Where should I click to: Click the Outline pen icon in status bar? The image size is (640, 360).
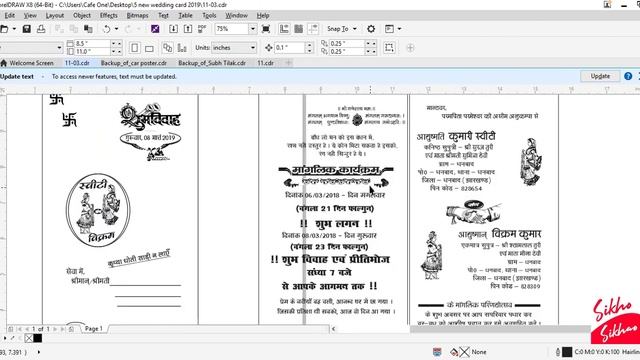[558, 352]
